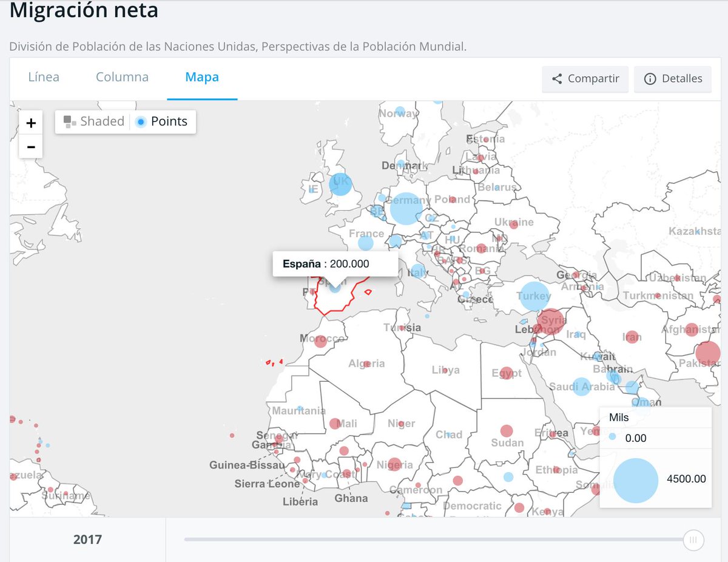The image size is (728, 562).
Task: Click the 2017 year label
Action: point(88,539)
